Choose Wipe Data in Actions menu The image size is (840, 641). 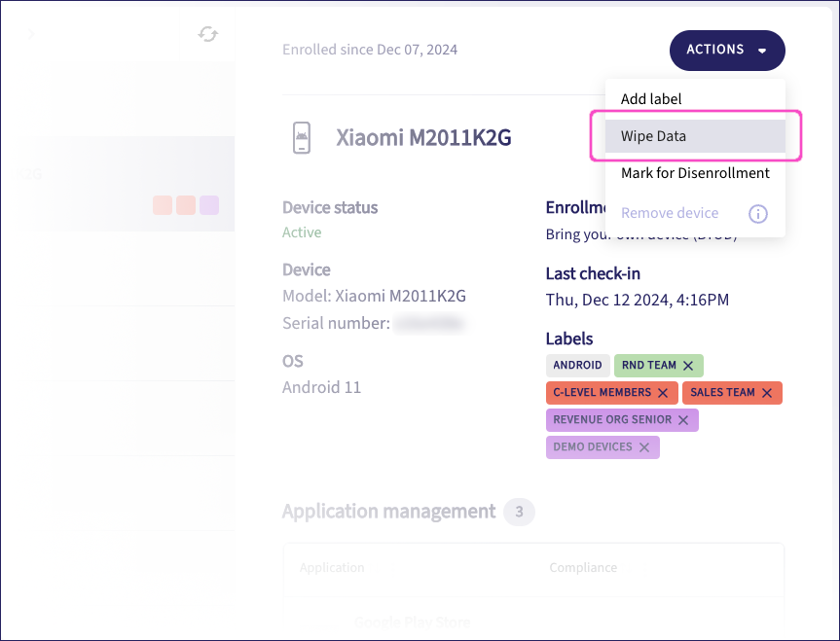coord(653,136)
